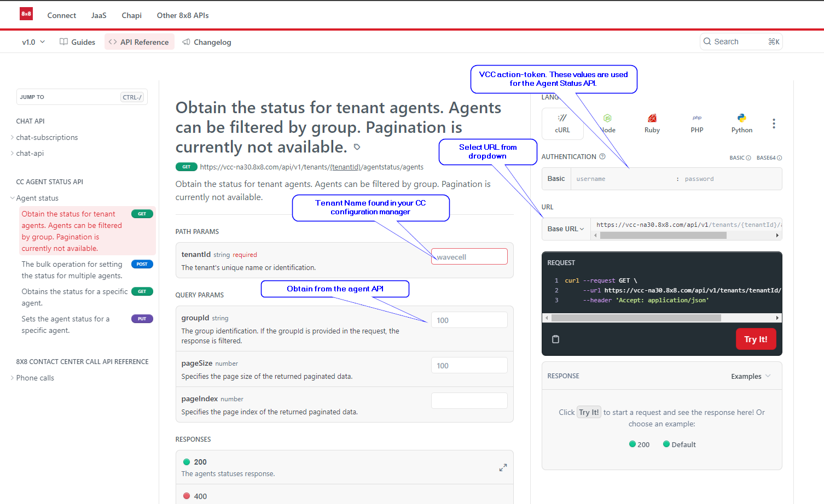Screen dimensions: 824x504
Task: Click the tenantId input field
Action: pos(469,256)
